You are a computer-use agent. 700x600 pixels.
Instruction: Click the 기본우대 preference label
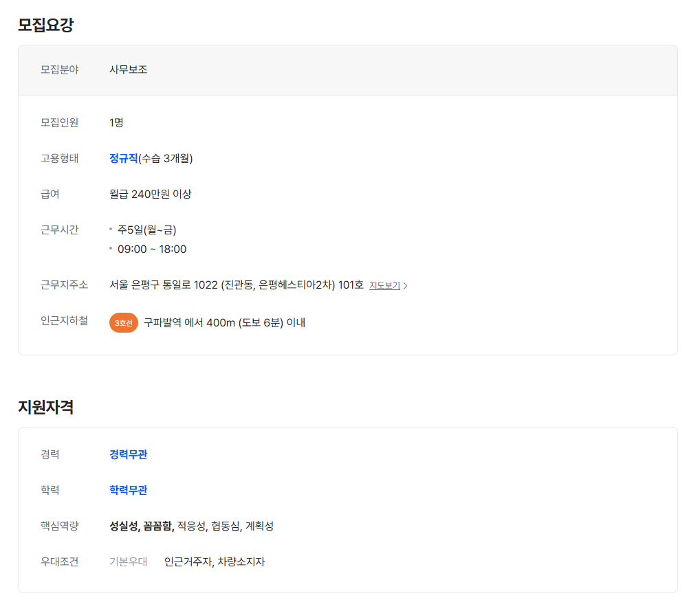point(128,562)
